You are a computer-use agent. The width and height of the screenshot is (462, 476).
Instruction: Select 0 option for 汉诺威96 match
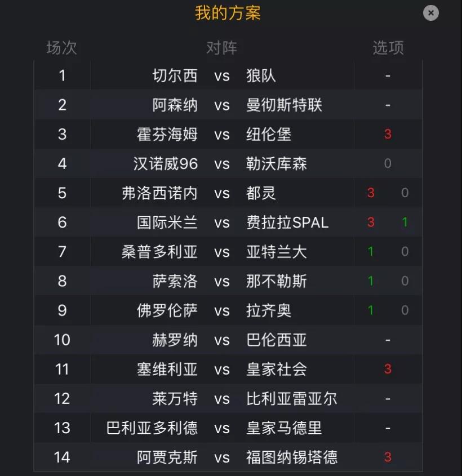tap(388, 163)
